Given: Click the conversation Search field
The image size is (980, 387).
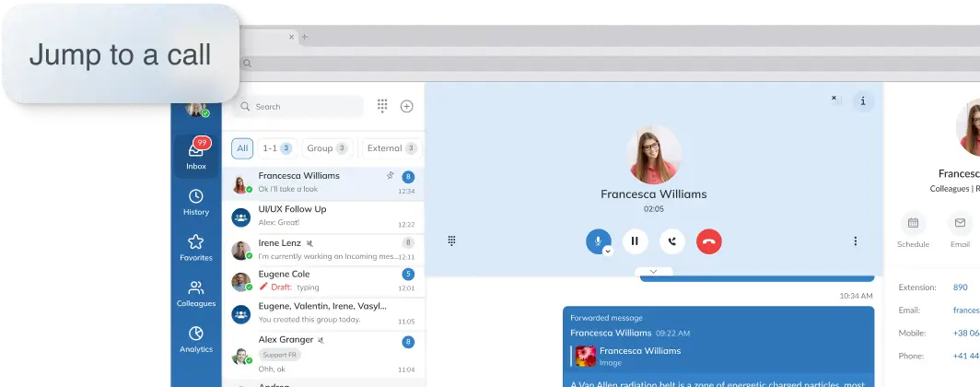Looking at the screenshot, I should (297, 107).
